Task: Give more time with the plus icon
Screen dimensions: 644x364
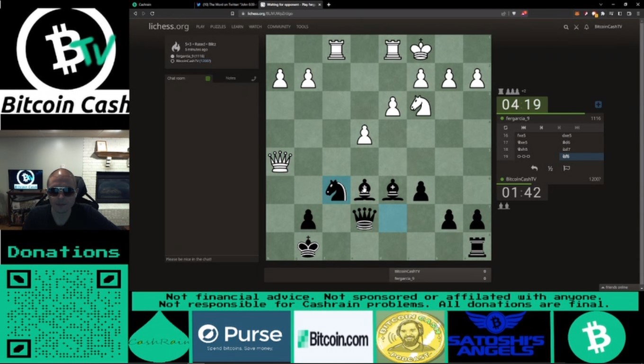Action: point(599,105)
